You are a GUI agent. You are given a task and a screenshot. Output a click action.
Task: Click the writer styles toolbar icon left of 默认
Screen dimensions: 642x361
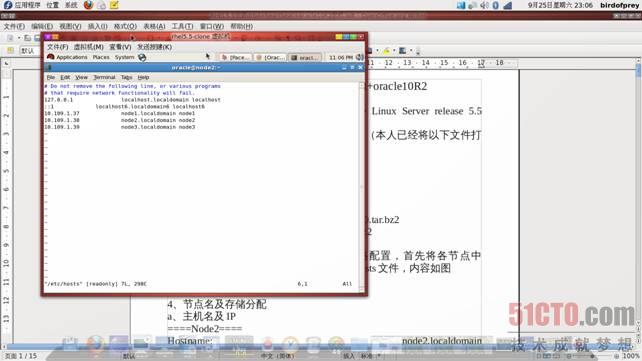(x=11, y=50)
